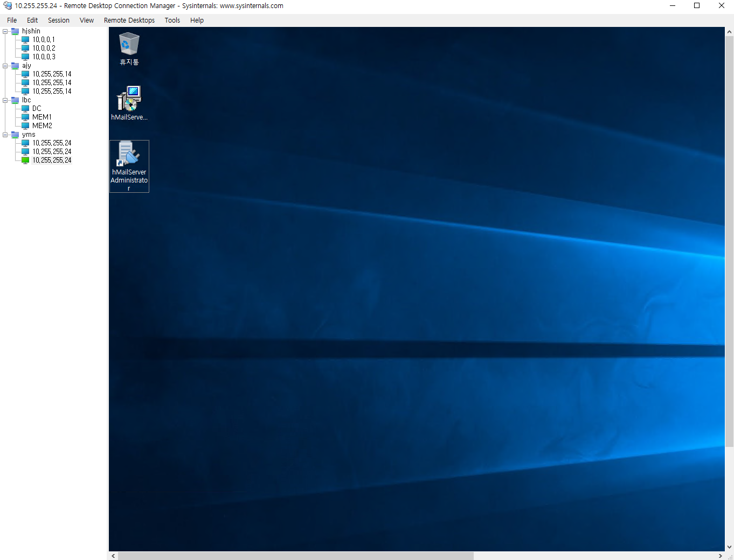734x560 pixels.
Task: Select the 10.0.0.3 server label
Action: (x=44, y=57)
